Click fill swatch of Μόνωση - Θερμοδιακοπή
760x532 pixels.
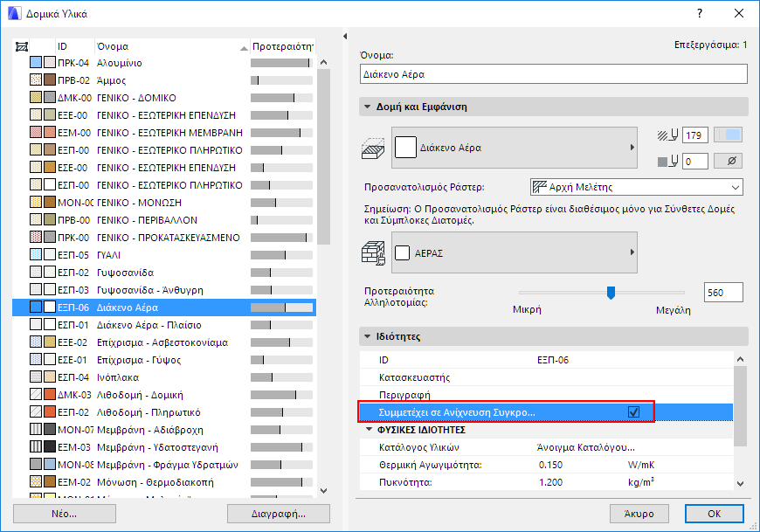36,481
